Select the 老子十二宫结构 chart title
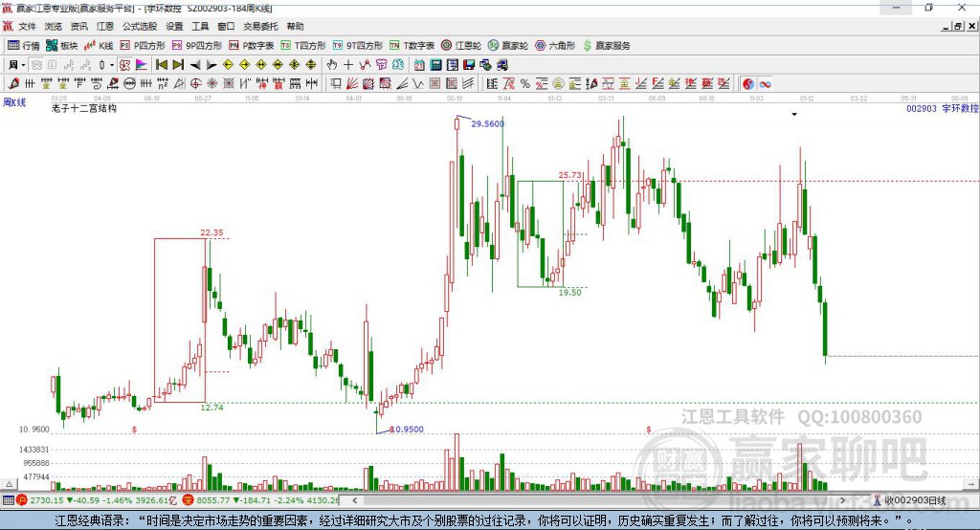980x530 pixels. coord(83,108)
